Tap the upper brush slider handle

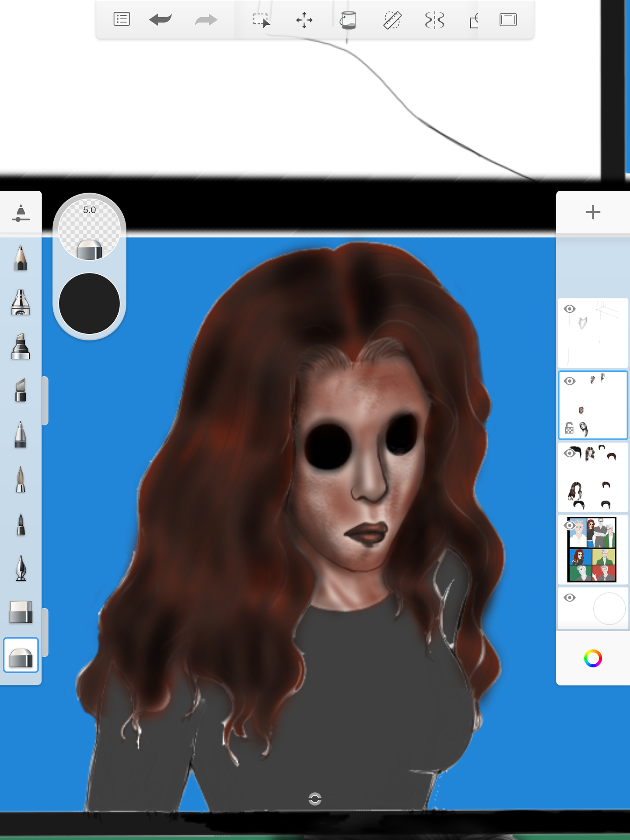click(x=45, y=400)
